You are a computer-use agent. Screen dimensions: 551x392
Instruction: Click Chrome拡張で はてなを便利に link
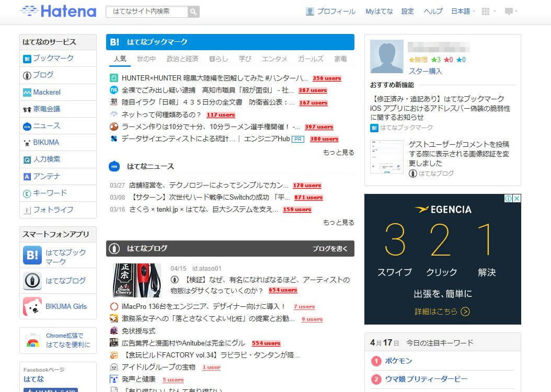(x=68, y=340)
